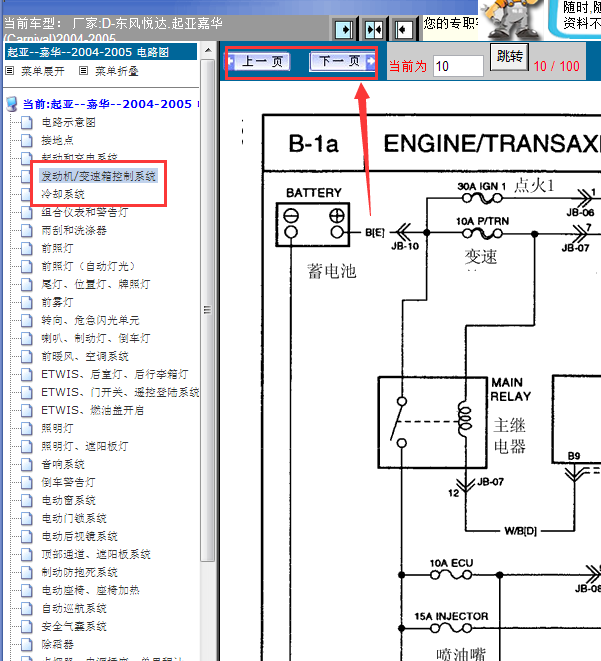
Task: Click the B-1a diagram title
Action: click(x=314, y=143)
